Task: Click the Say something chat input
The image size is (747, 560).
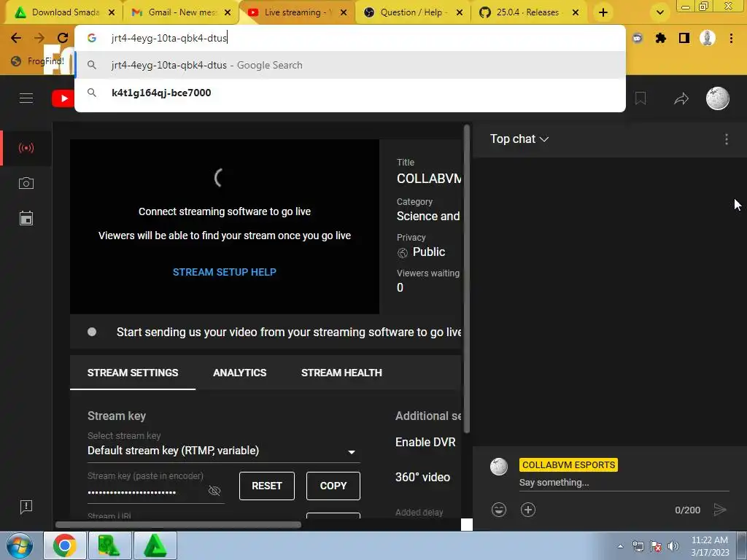Action: (624, 483)
